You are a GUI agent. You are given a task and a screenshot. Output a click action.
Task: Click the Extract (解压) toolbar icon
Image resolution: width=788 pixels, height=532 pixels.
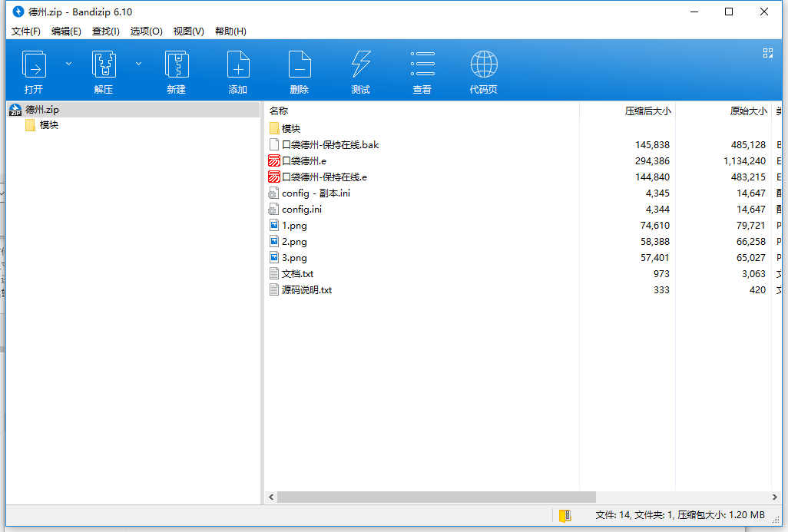(104, 64)
